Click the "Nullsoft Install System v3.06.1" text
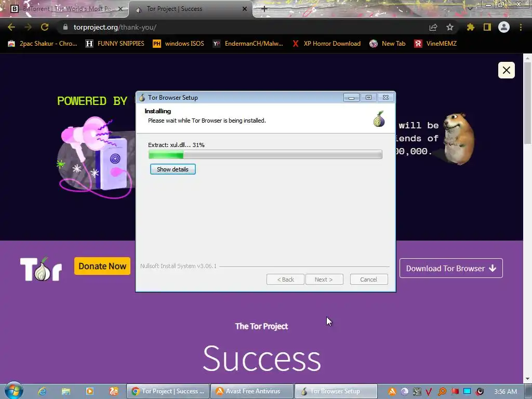532x399 pixels. pyautogui.click(x=178, y=266)
